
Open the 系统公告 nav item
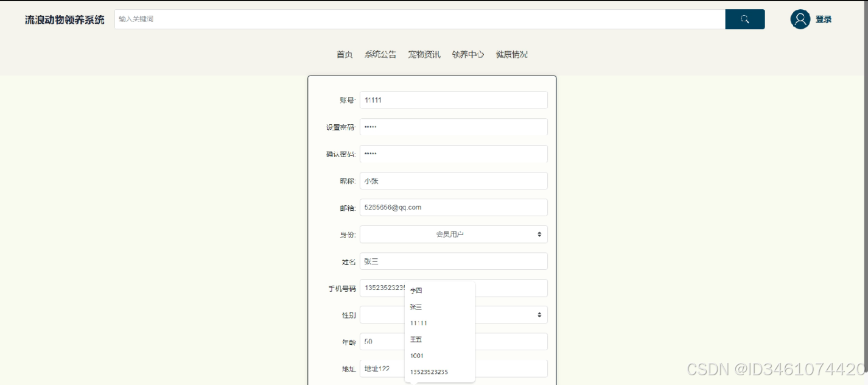pos(380,54)
